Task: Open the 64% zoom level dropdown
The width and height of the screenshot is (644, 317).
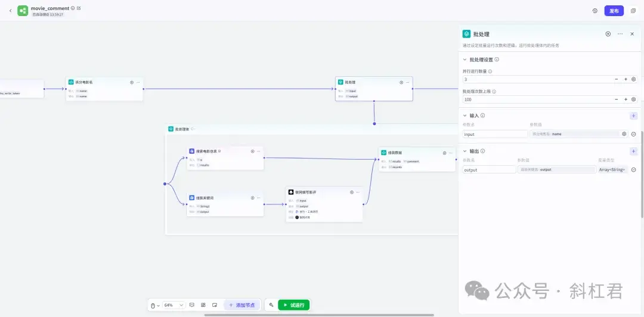Action: tap(174, 305)
